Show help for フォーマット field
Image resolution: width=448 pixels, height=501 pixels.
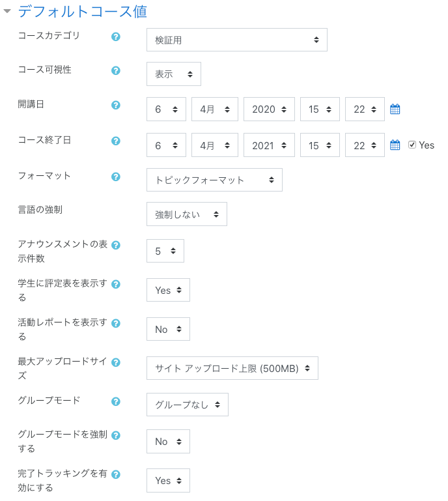[x=116, y=177]
